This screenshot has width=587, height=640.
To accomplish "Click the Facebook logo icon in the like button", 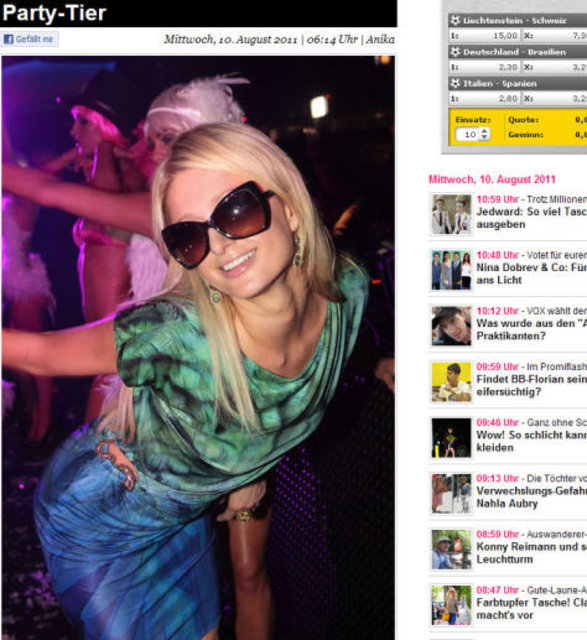I will [8, 39].
